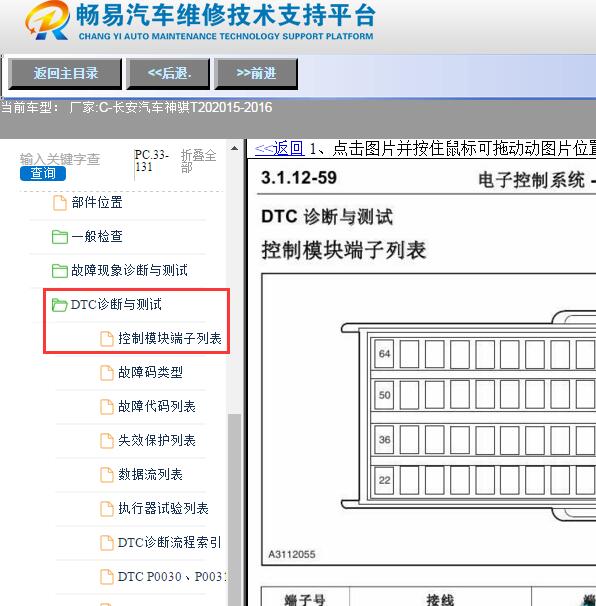Click the page icon beside DTC诊断流程索引

click(x=107, y=543)
